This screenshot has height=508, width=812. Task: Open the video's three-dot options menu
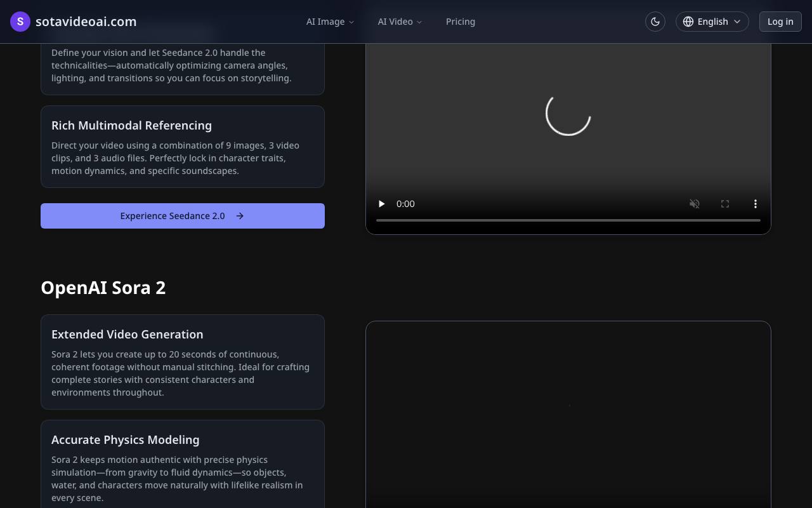(756, 204)
